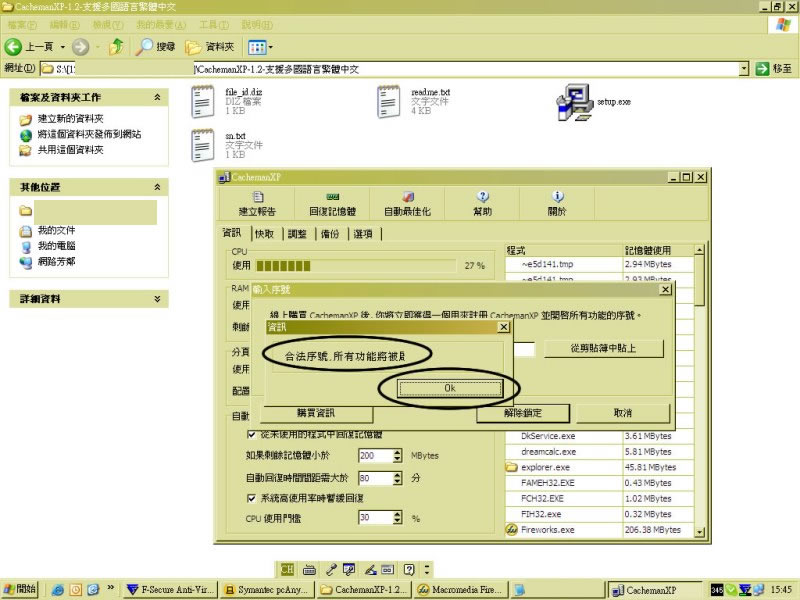This screenshot has height=600, width=800.
Task: Open 網路芳鄰 from other places
Action: (x=56, y=262)
